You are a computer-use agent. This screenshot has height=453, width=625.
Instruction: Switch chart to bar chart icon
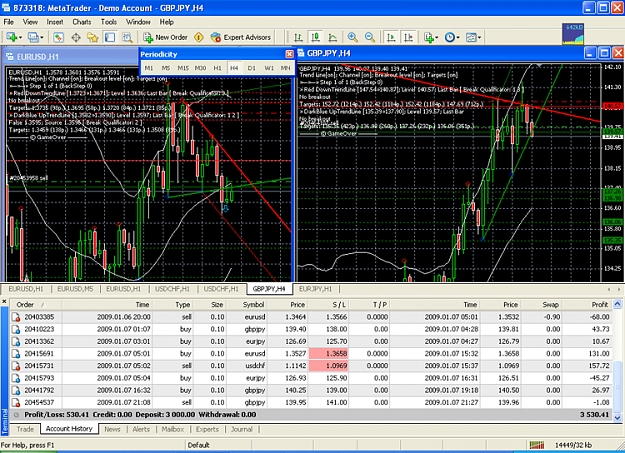tap(298, 37)
